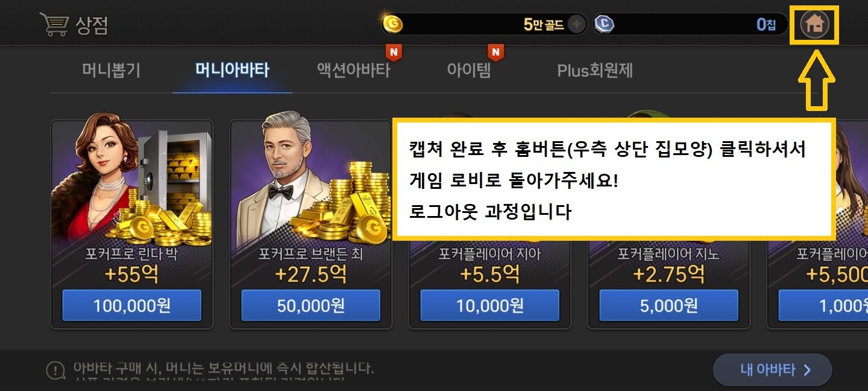This screenshot has width=868, height=391.
Task: Click the info icon next to purchase notice
Action: coord(56,369)
